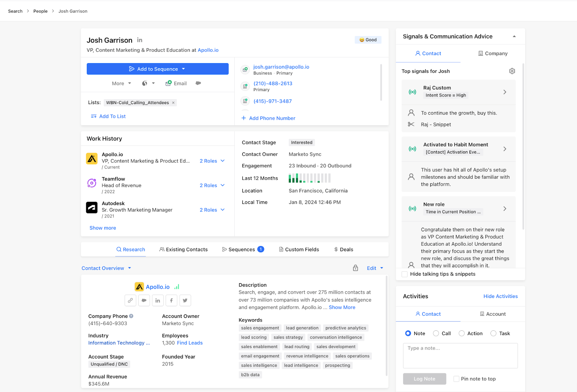
Task: Click phone icon beside (210)-488-2613
Action: tap(245, 86)
